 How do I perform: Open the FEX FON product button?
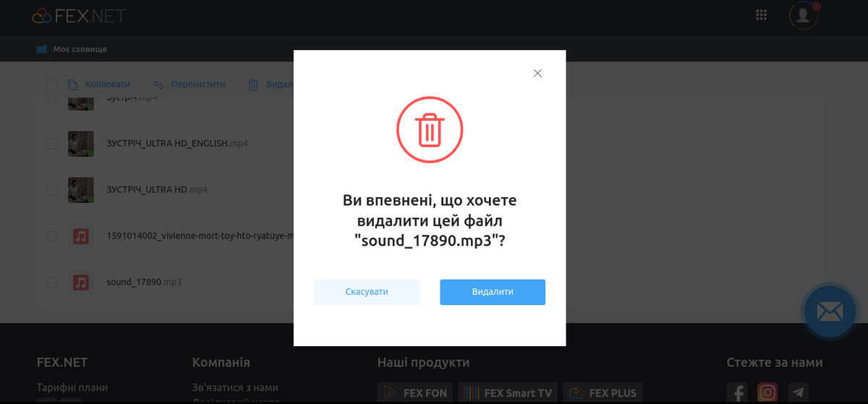[415, 393]
